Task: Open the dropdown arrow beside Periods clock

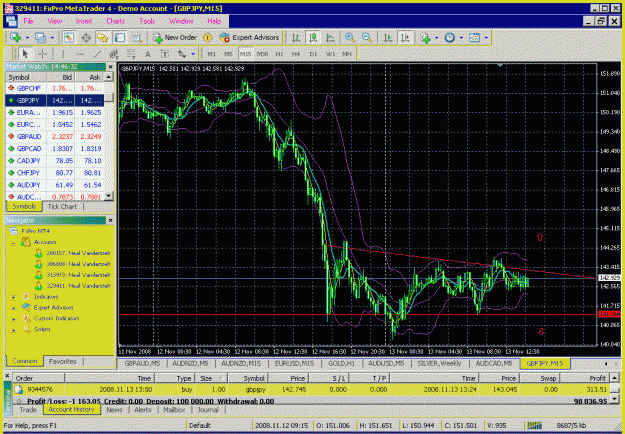Action: click(462, 37)
